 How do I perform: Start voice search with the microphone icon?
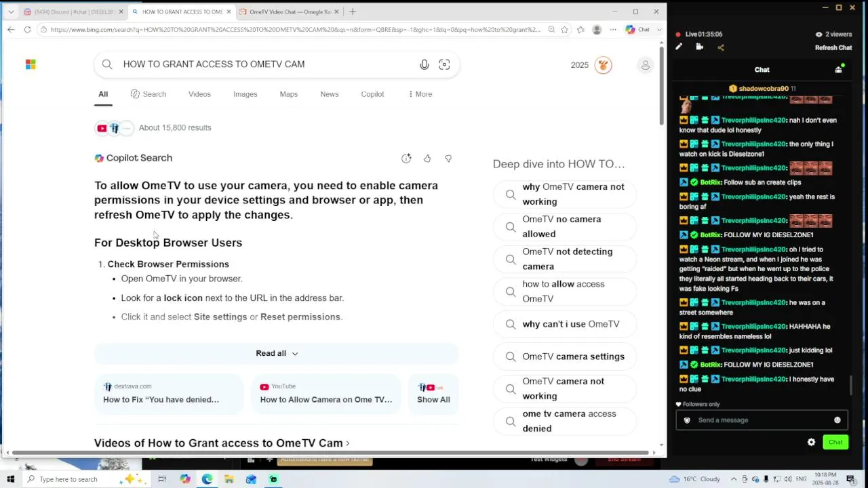[x=425, y=64]
